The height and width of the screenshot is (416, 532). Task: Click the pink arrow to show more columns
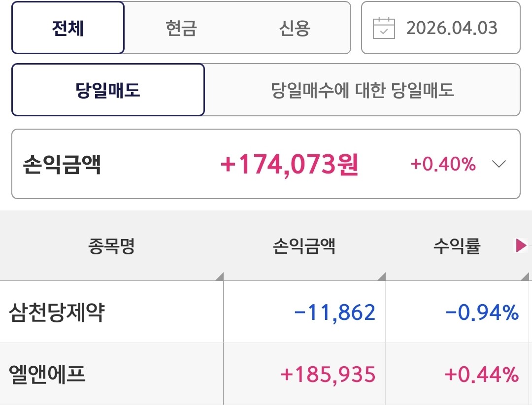[521, 245]
